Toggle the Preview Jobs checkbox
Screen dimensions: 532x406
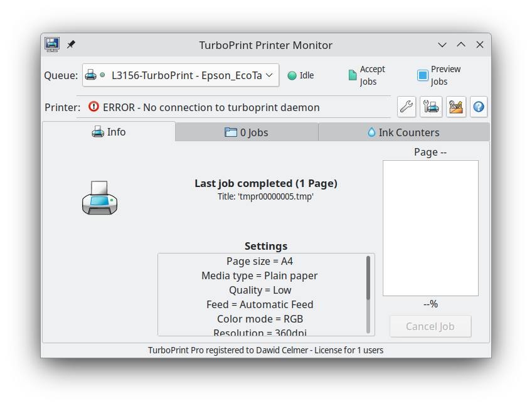click(423, 75)
